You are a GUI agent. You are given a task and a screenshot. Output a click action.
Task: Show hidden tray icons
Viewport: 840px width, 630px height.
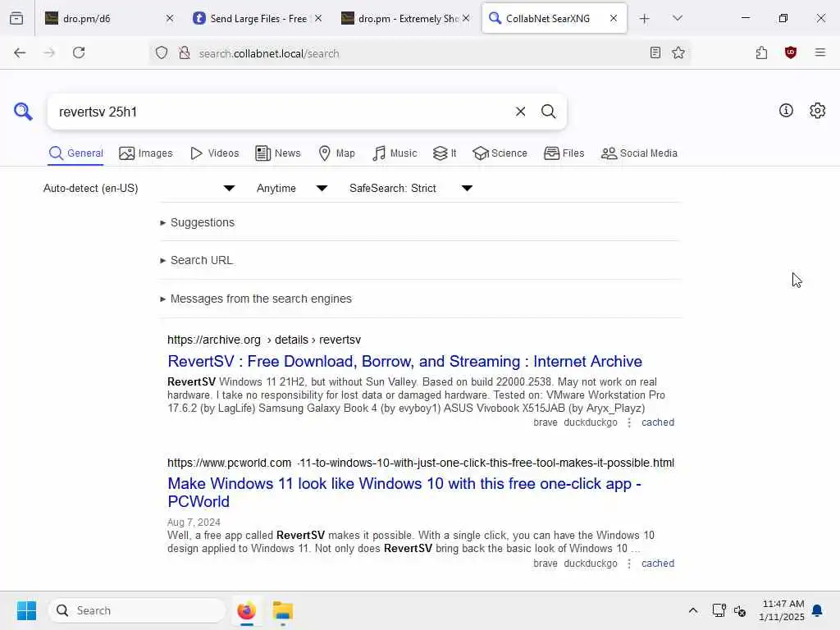click(692, 610)
